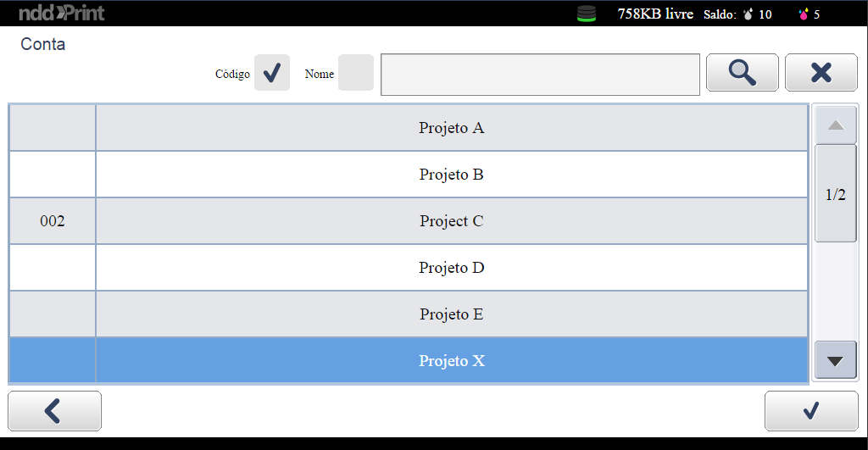Click the highlighted Projeto X row

tap(451, 361)
